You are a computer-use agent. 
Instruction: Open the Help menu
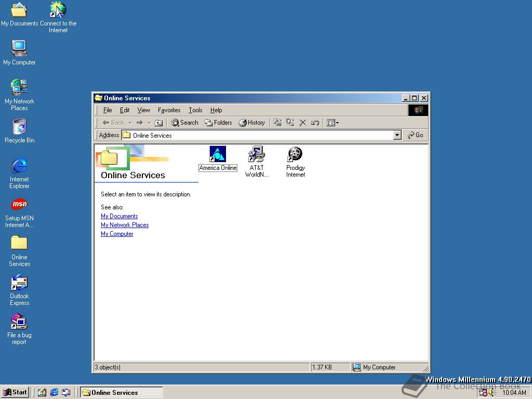[x=216, y=110]
